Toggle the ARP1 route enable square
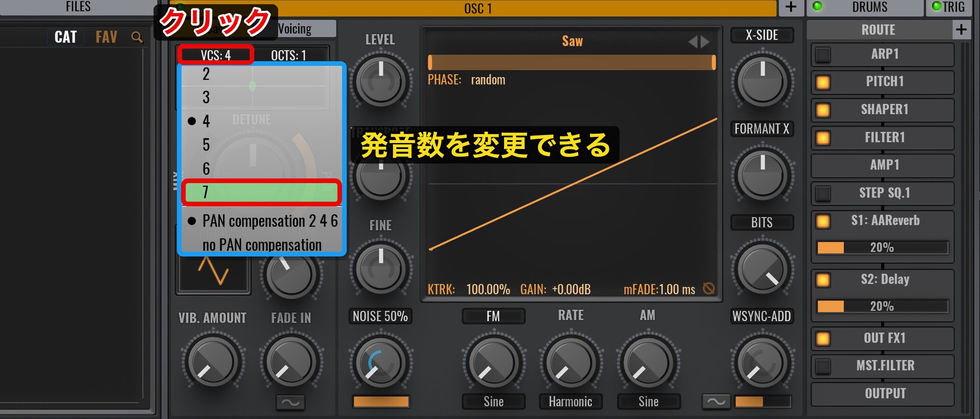This screenshot has width=980, height=419. click(823, 55)
